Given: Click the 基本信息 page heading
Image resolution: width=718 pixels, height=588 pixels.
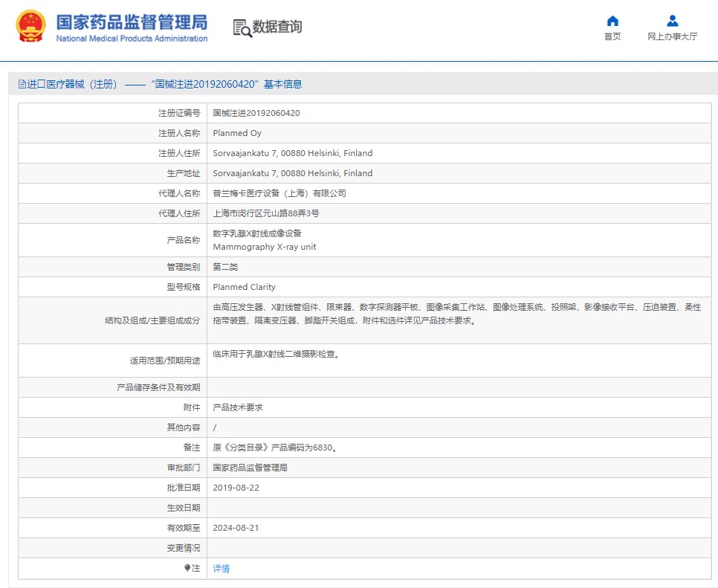Looking at the screenshot, I should [283, 84].
